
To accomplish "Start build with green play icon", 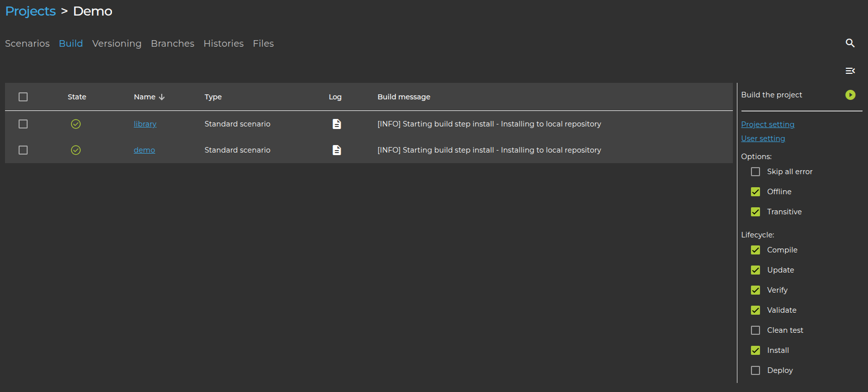I will [850, 95].
